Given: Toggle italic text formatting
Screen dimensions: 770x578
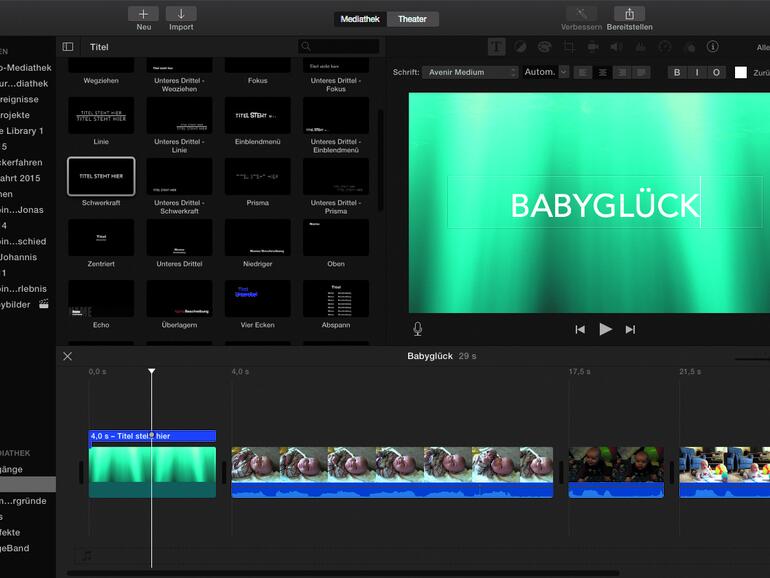Looking at the screenshot, I should (x=696, y=72).
